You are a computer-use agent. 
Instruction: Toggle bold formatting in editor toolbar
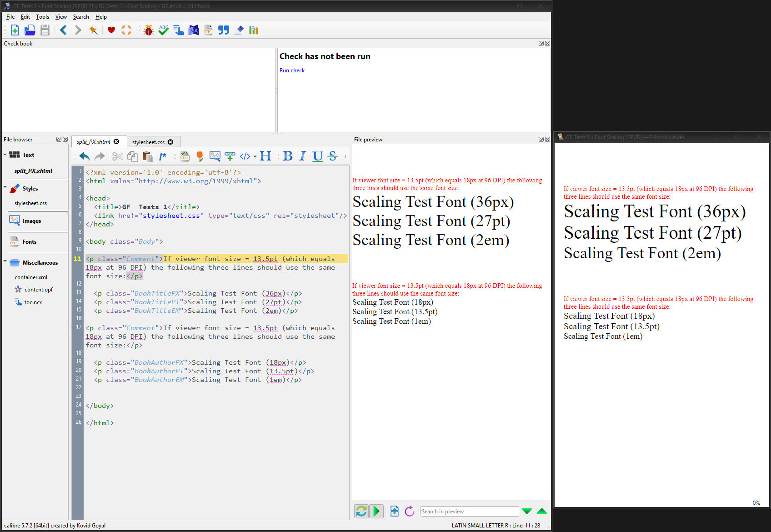pos(288,156)
